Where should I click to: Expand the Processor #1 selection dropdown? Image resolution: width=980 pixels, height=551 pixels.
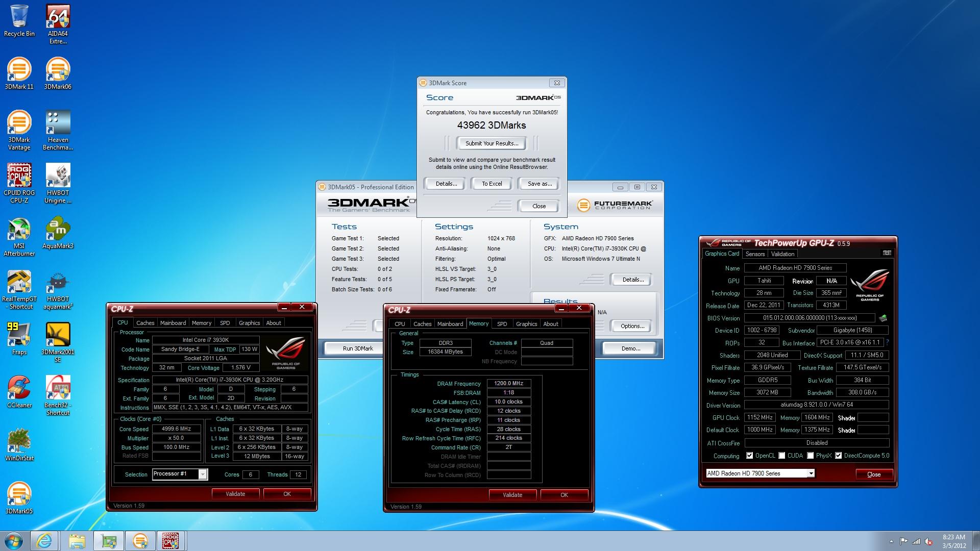(x=203, y=474)
